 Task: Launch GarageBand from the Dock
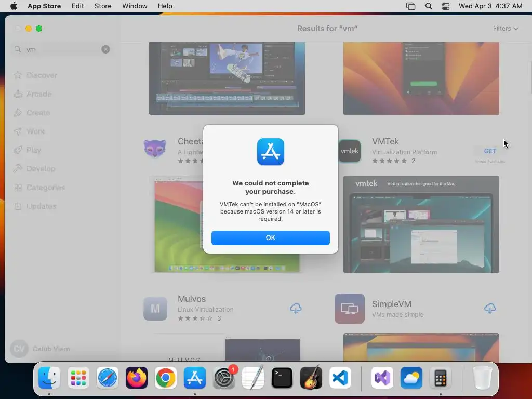[x=311, y=378]
